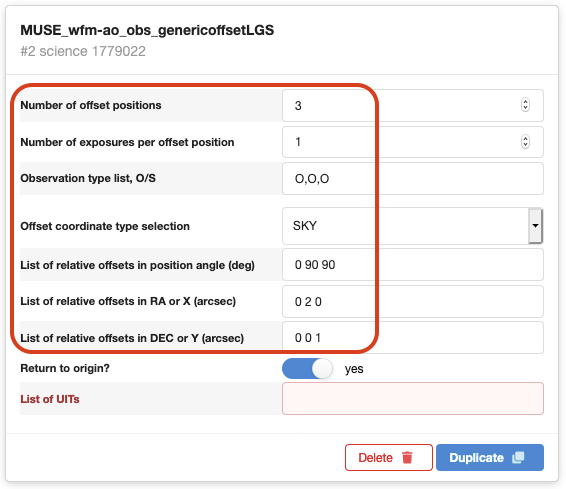Select the SKY coordinate type combo box
The image size is (566, 489).
coord(413,226)
